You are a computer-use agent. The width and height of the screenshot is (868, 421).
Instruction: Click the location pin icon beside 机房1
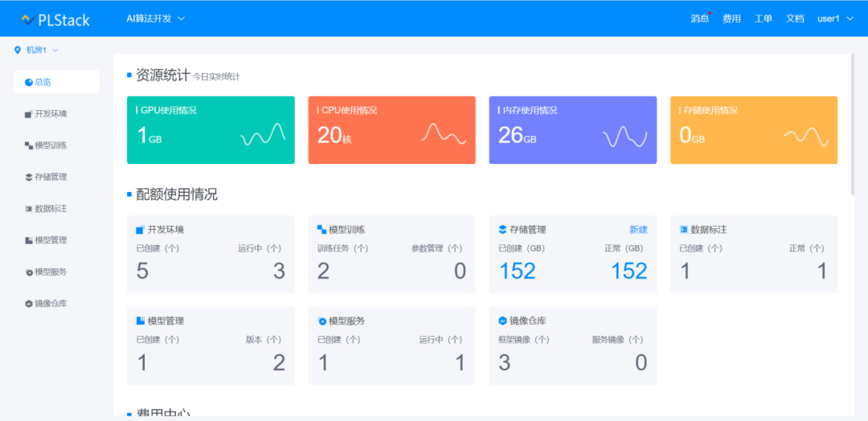[x=17, y=51]
